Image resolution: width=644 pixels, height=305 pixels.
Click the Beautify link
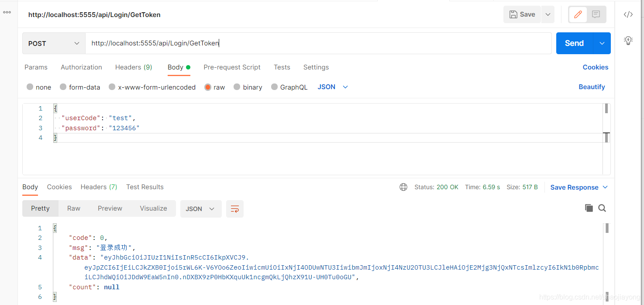(x=592, y=87)
